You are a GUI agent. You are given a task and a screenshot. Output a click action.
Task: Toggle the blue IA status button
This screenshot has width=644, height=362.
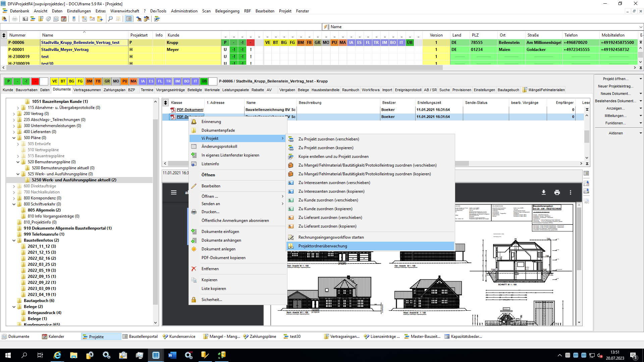(x=143, y=81)
